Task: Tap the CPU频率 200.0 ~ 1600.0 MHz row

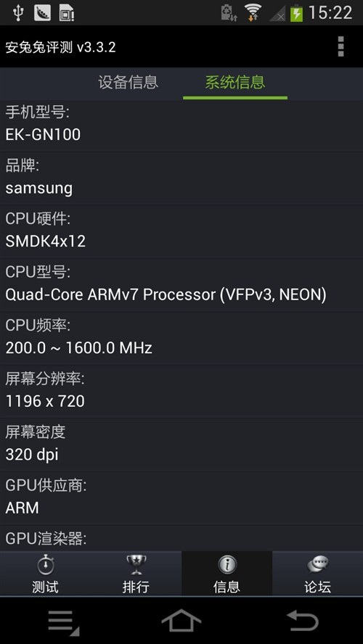Action: (181, 338)
